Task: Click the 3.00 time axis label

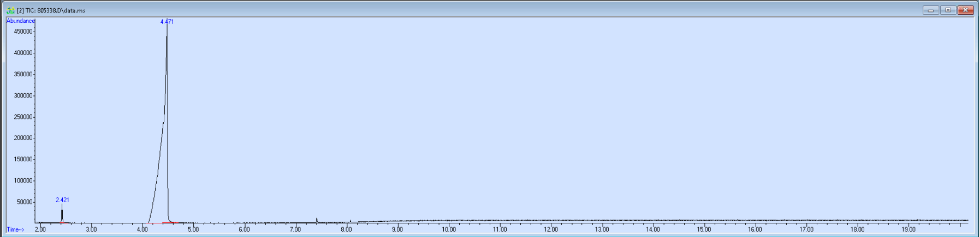Action: (x=91, y=229)
